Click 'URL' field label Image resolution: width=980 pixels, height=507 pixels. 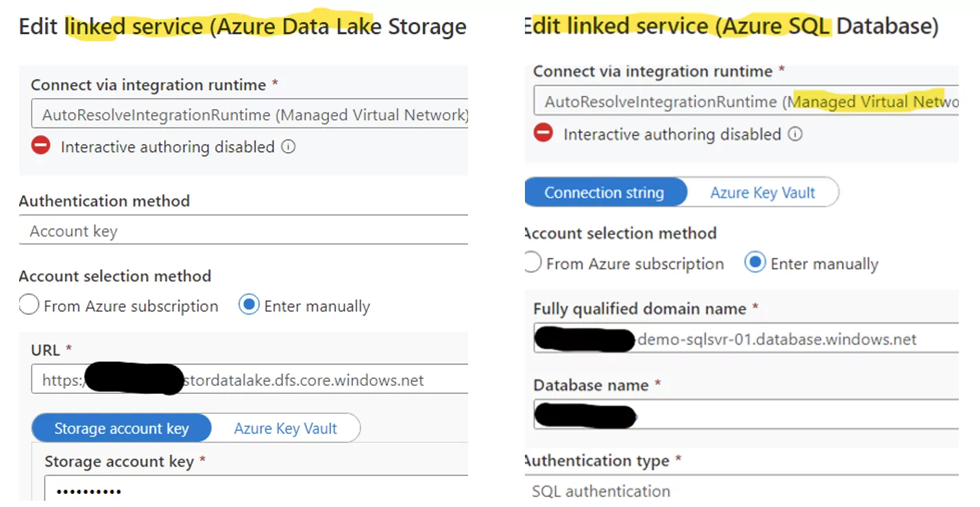point(46,350)
